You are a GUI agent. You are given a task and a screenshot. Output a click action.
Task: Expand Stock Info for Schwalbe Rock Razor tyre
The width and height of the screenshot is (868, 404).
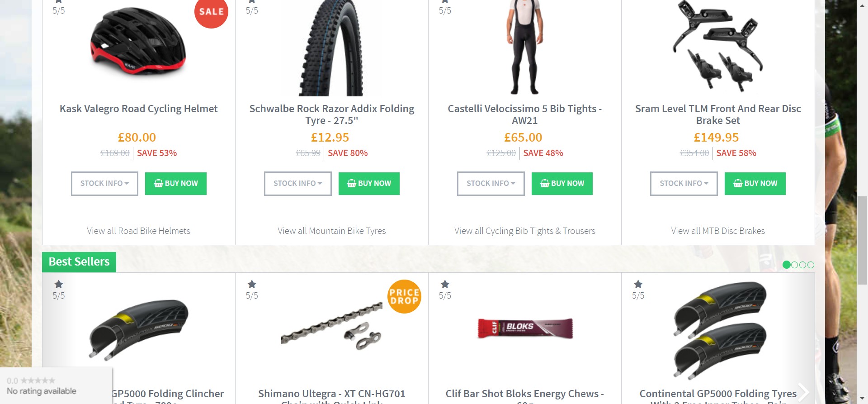(297, 184)
